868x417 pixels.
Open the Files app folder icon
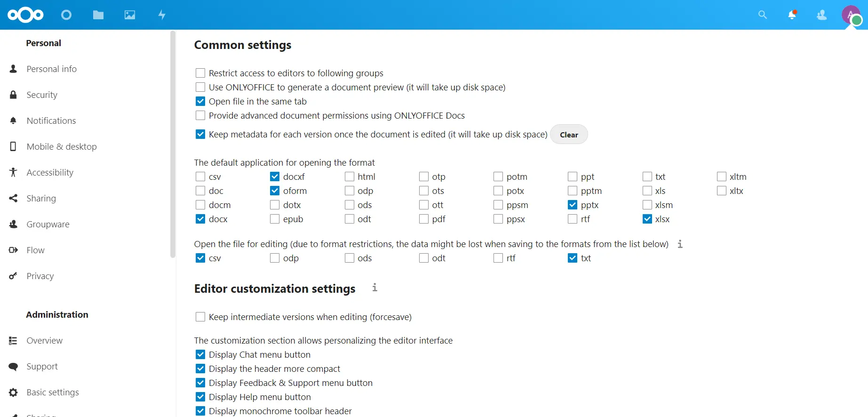tap(98, 15)
